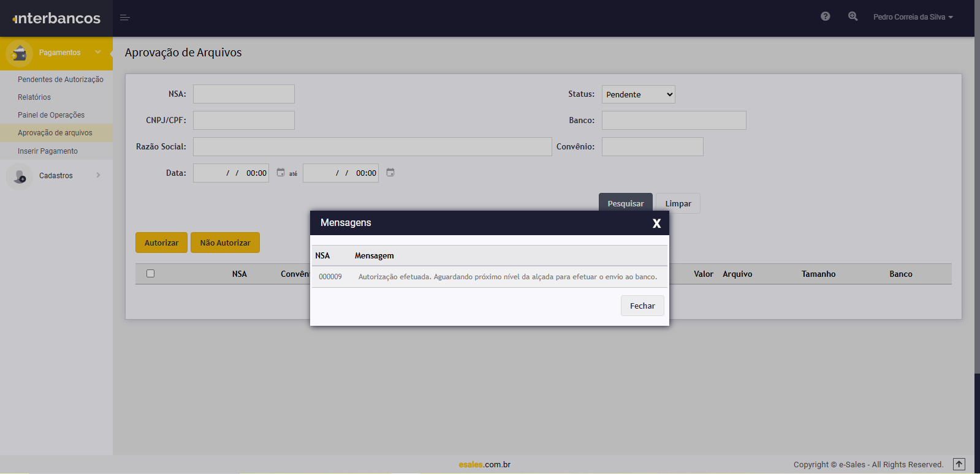Close the Mensagens dialog with X
This screenshot has width=980, height=474.
coord(656,224)
